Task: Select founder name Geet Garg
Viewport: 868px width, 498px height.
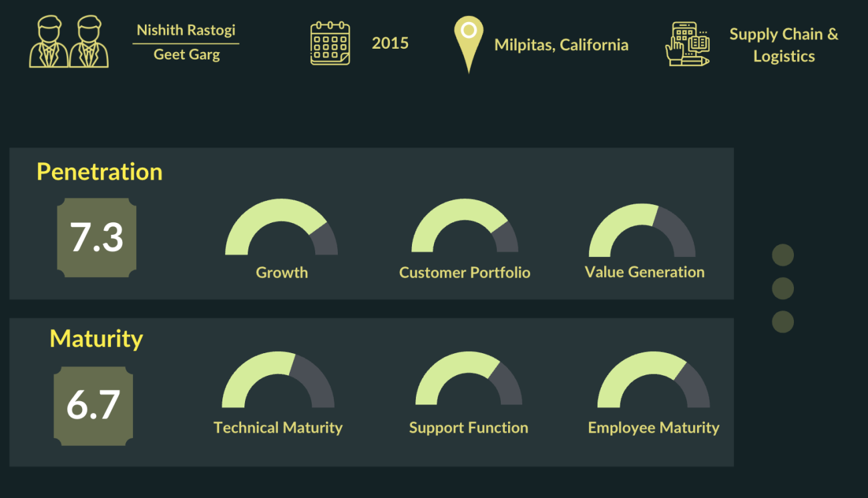Action: click(186, 55)
